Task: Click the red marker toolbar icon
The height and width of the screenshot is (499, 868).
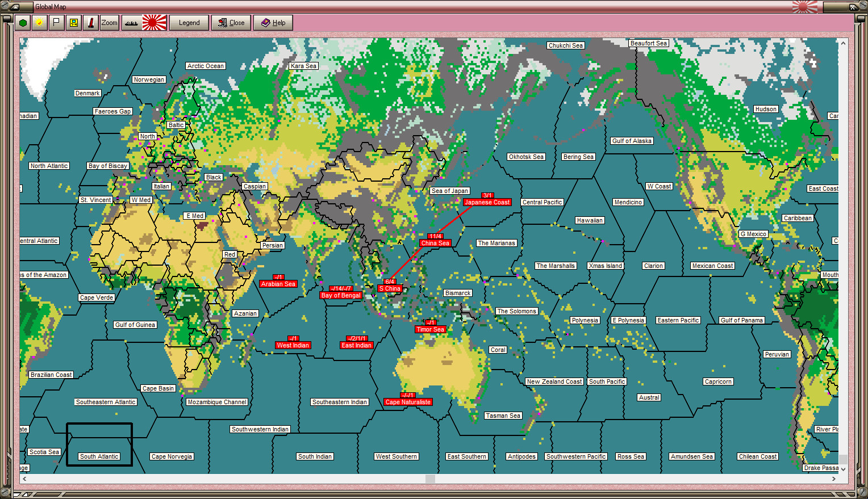Action: pyautogui.click(x=91, y=23)
